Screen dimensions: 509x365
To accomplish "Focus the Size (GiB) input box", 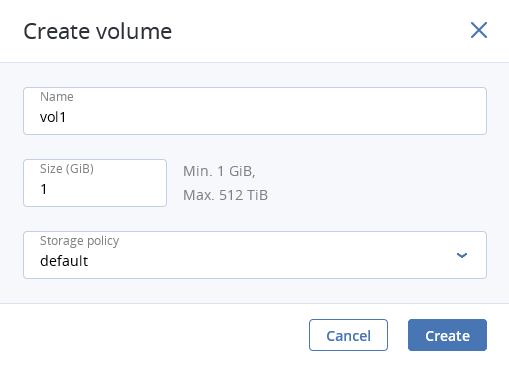I will click(95, 183).
